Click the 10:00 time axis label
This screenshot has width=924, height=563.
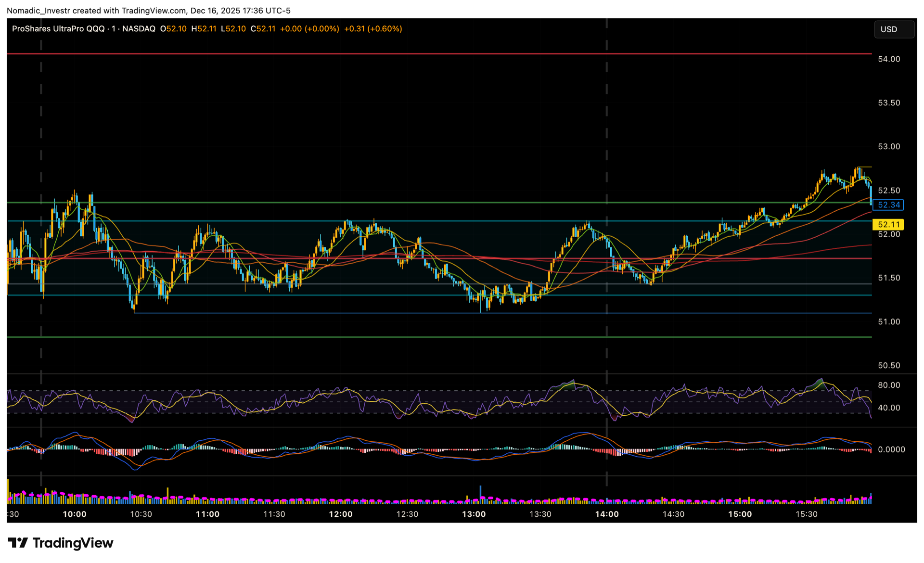pos(75,514)
